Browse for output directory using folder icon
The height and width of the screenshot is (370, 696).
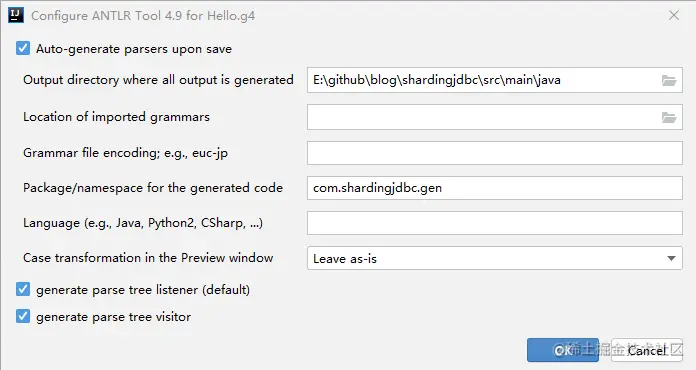coord(668,80)
